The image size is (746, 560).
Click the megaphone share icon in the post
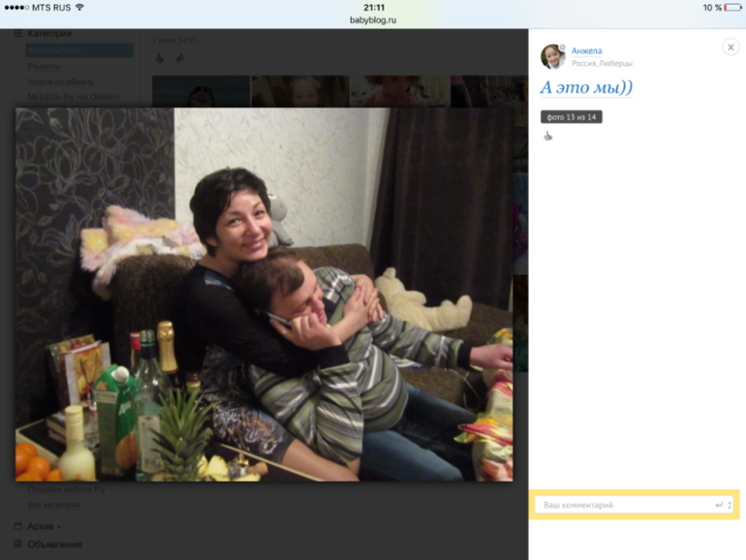click(178, 58)
